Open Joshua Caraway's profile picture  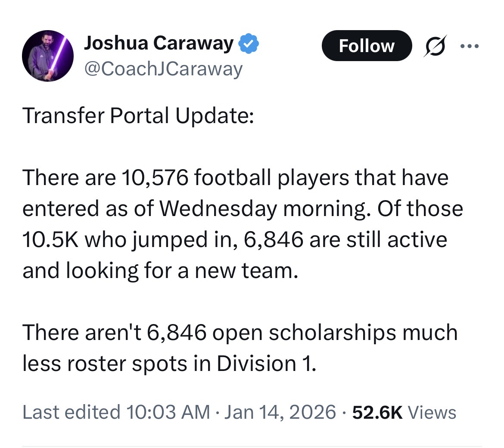click(48, 56)
